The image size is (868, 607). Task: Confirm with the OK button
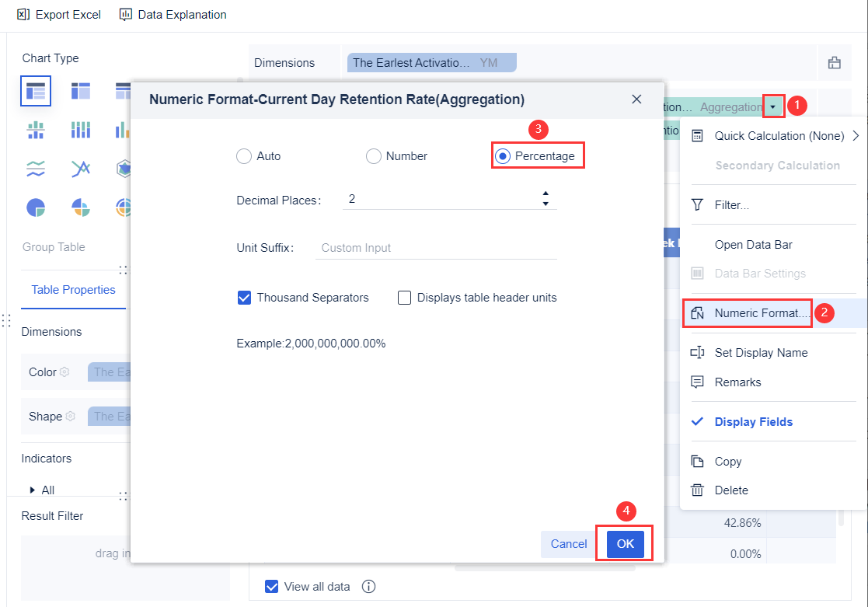tap(625, 543)
